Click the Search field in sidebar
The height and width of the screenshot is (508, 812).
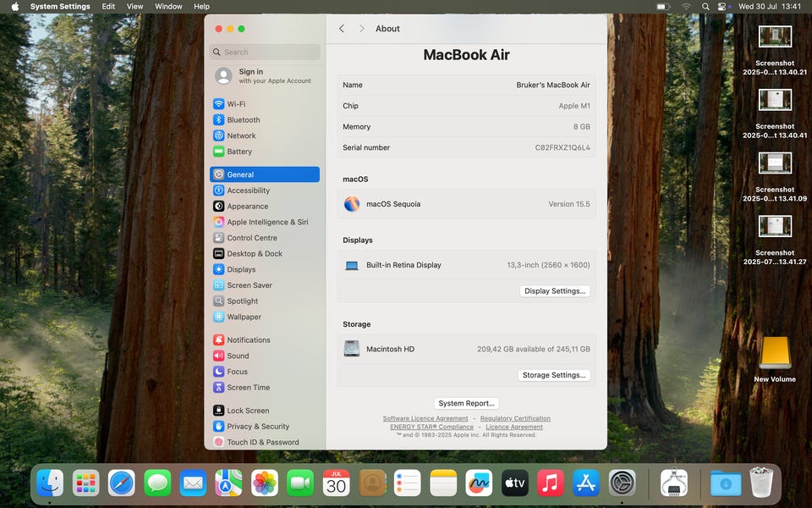click(x=265, y=52)
